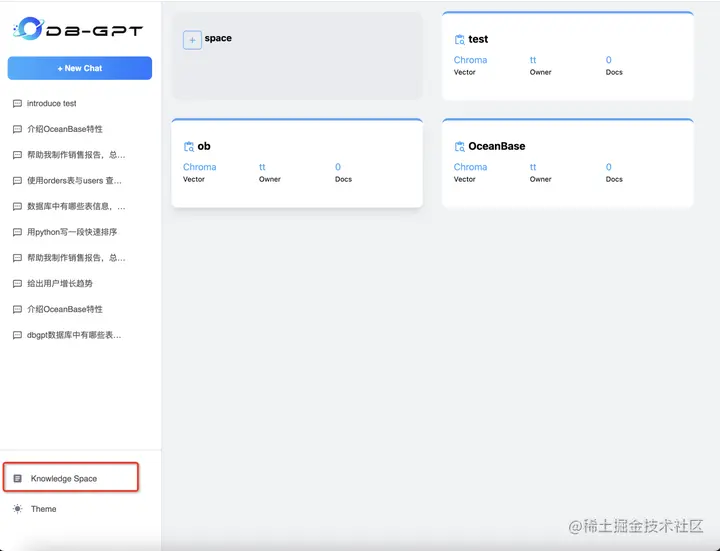Open the 使用orders表与users conversation

[x=74, y=181]
